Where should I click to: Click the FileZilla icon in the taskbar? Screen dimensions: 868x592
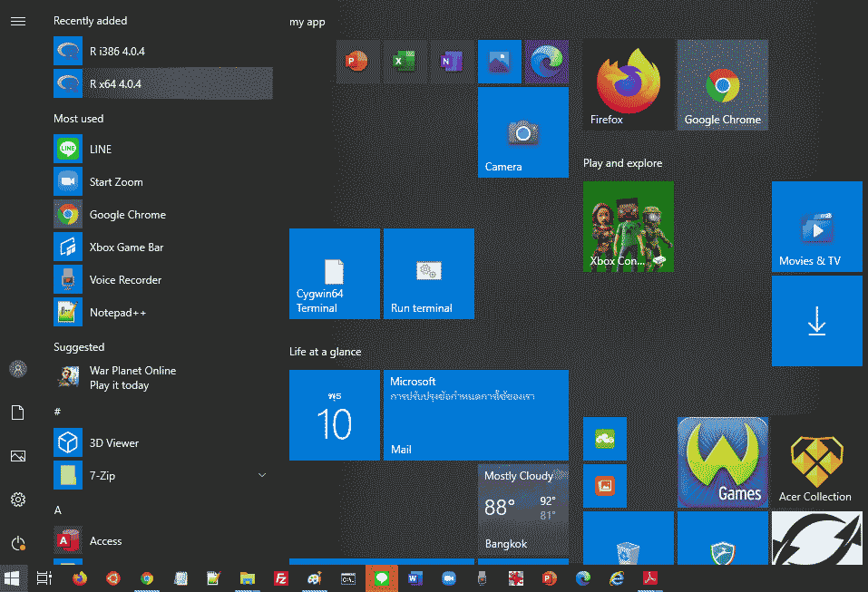(x=281, y=578)
